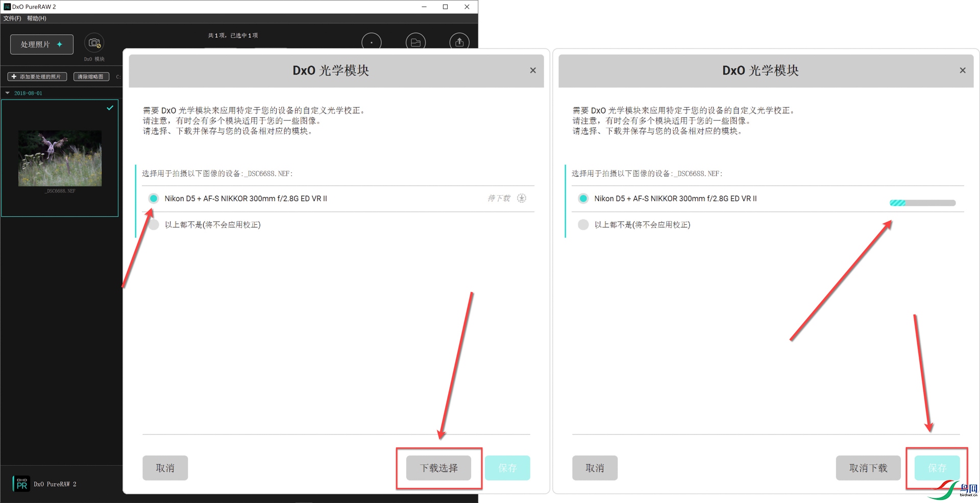Close the left DxO 光学模块 dialog
The width and height of the screenshot is (980, 503).
coord(533,70)
